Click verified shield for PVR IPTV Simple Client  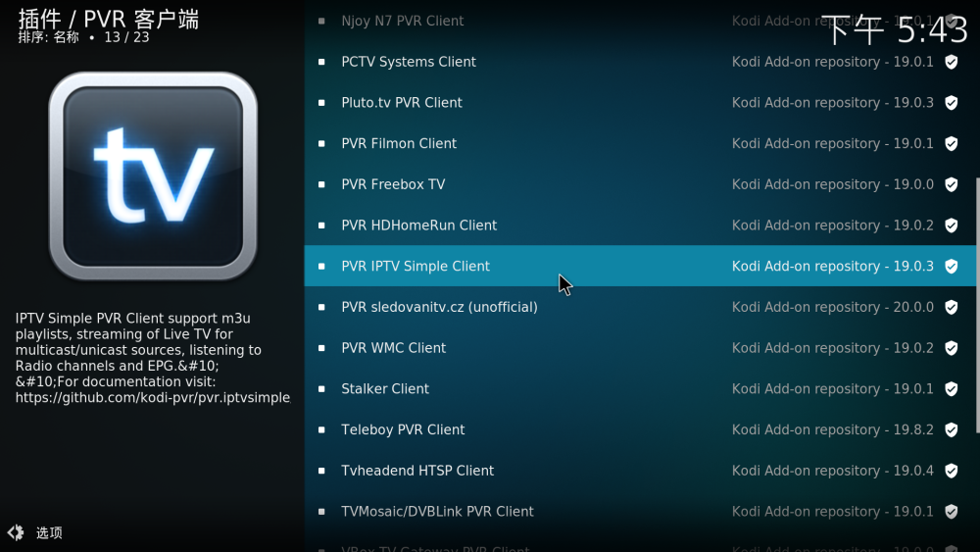(952, 267)
